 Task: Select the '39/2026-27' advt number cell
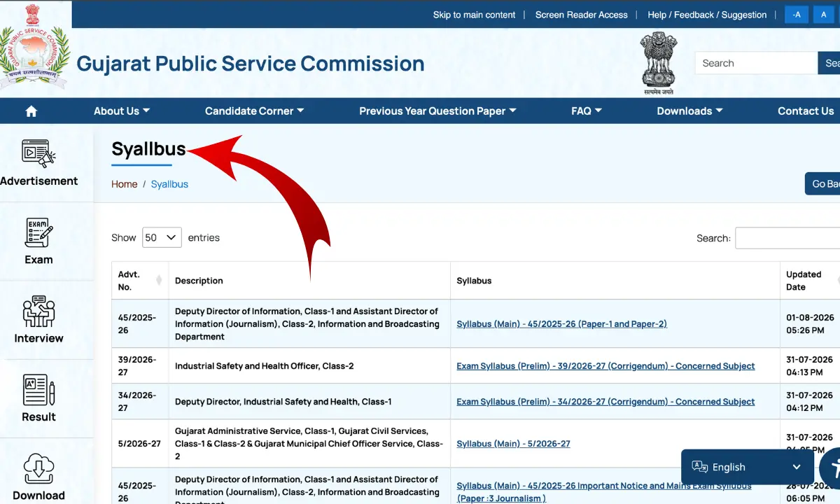click(x=139, y=366)
